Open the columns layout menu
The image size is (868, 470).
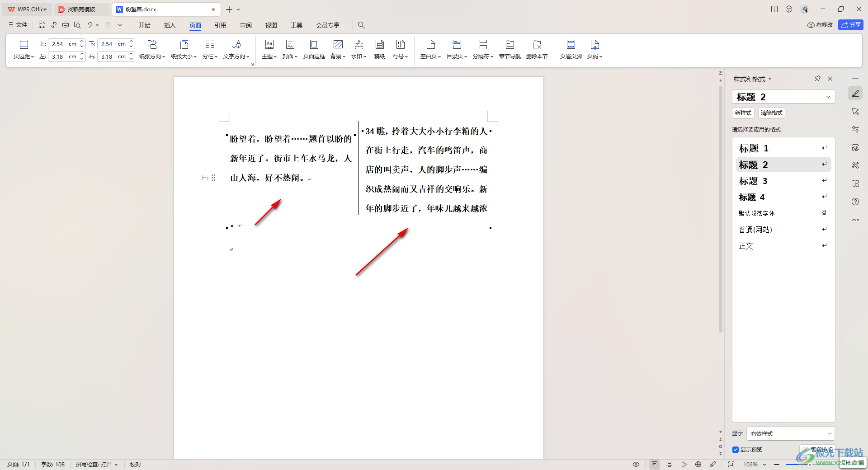(x=210, y=49)
